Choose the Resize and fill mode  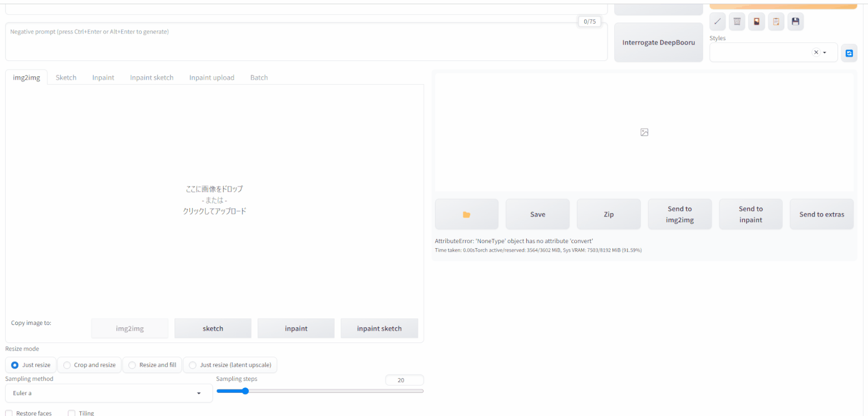pyautogui.click(x=152, y=365)
